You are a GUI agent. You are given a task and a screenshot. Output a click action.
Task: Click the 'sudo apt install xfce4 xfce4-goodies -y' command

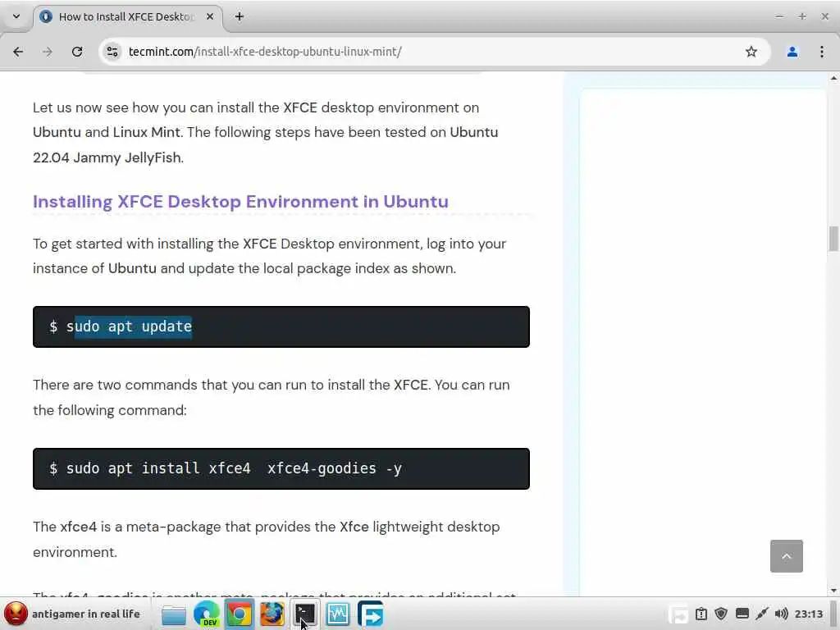pyautogui.click(x=234, y=468)
